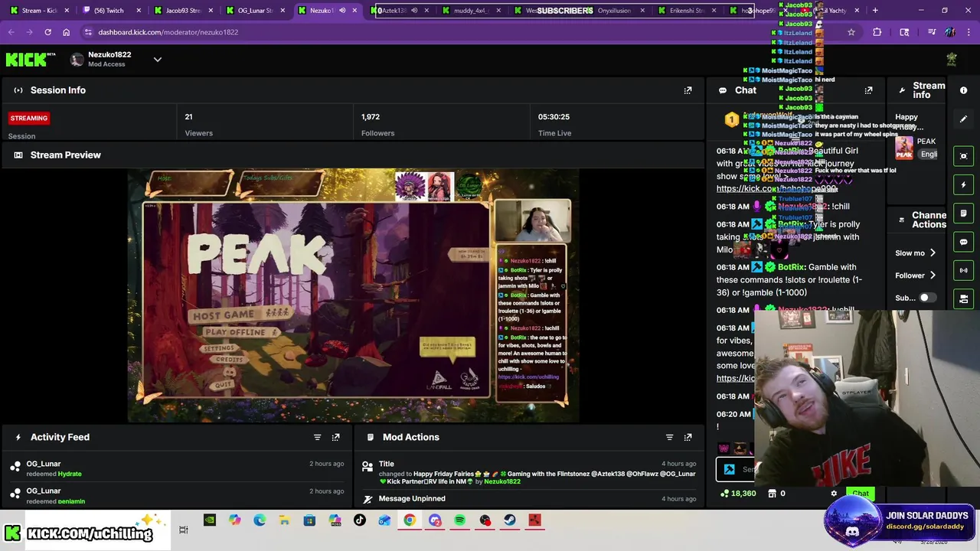Open Spotify from the taskbar

click(459, 520)
